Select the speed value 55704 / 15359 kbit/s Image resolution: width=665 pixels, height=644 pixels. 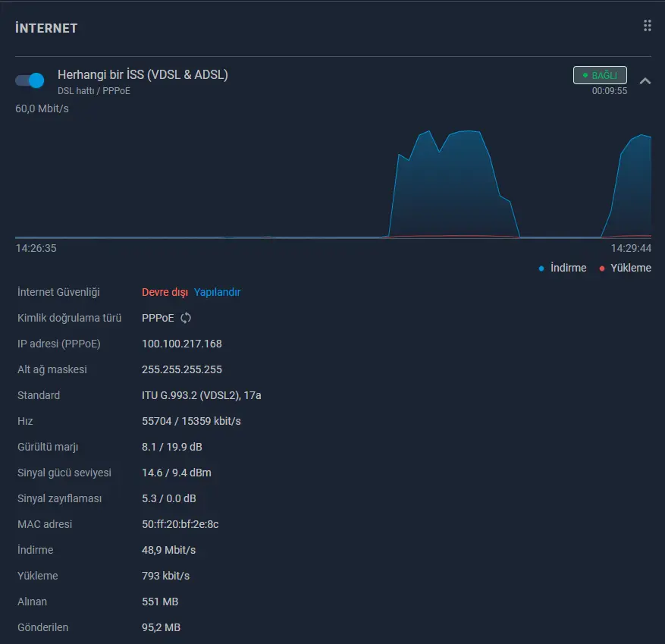coord(191,421)
